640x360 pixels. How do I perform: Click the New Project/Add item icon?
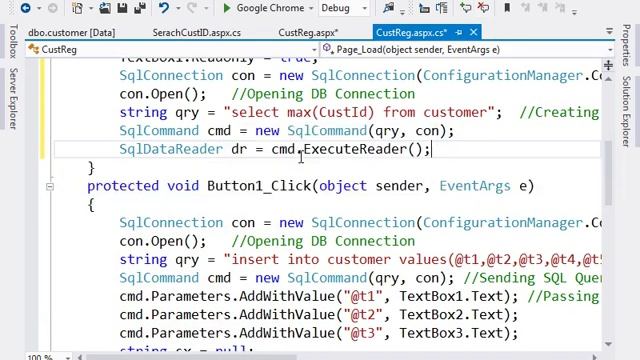coord(77,8)
